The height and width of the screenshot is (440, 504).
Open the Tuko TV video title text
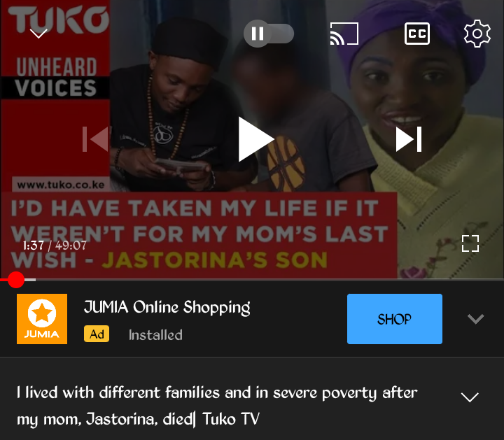217,405
